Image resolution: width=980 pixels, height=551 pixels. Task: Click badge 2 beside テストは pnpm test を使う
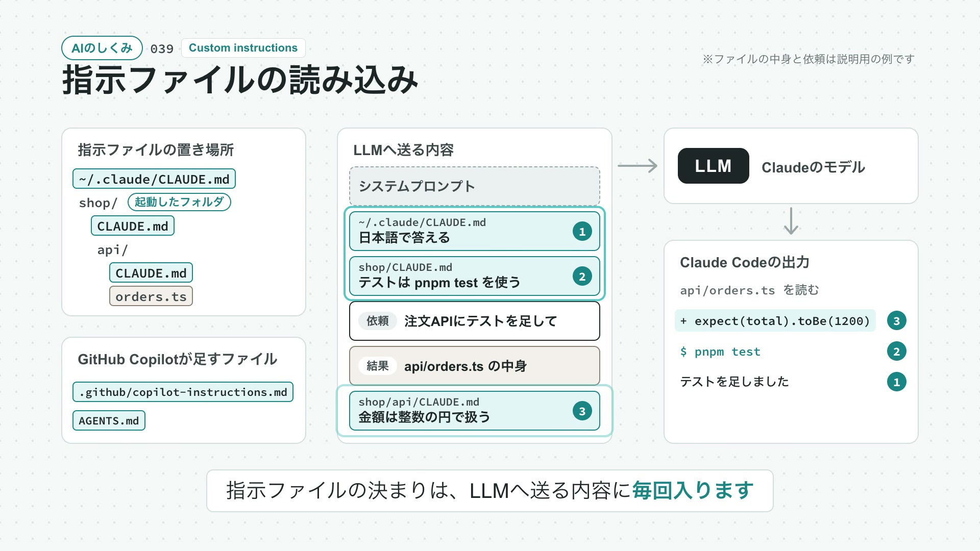(582, 277)
